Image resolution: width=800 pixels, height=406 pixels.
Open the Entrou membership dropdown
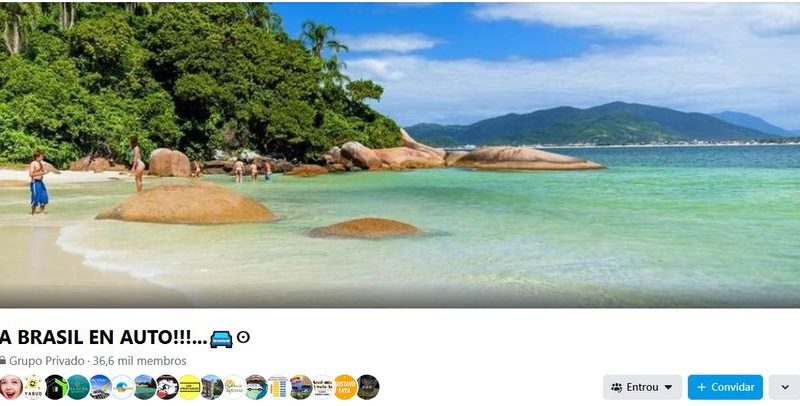(642, 388)
